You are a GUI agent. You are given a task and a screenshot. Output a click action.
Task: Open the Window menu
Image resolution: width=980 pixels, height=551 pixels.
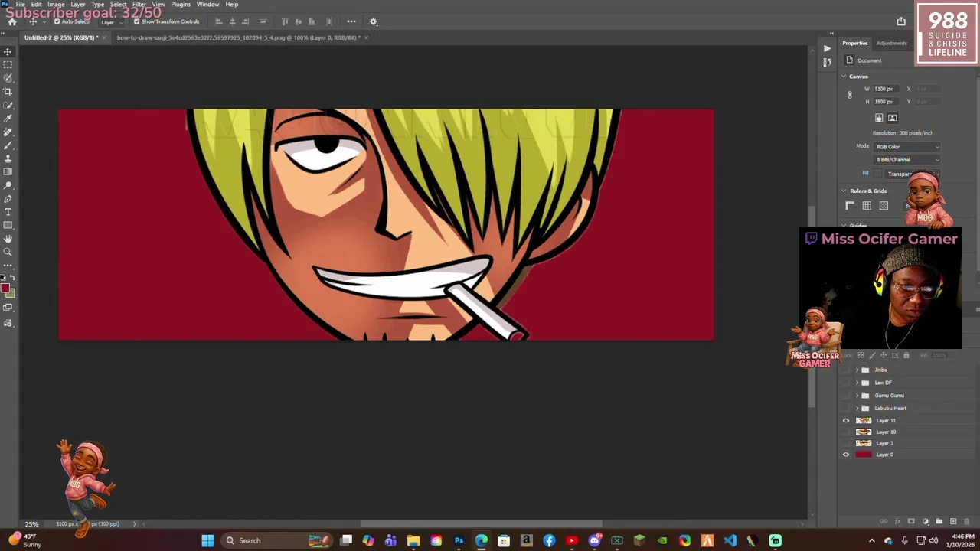[207, 5]
